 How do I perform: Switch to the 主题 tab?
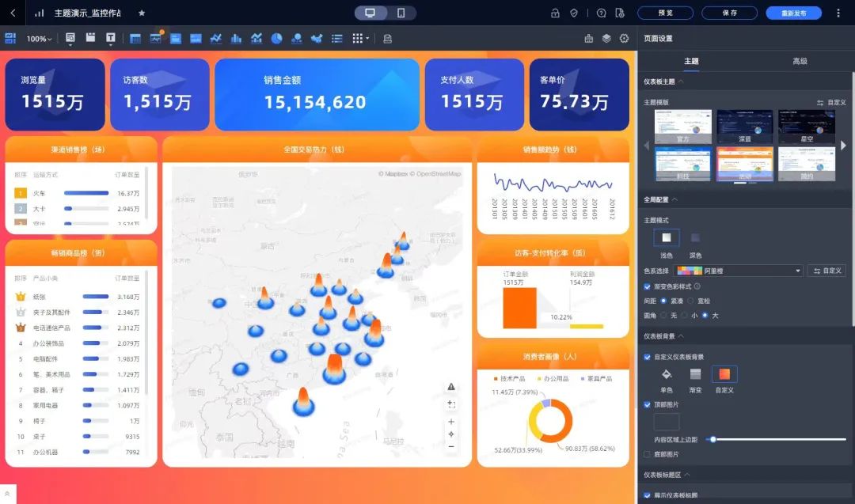pos(691,61)
